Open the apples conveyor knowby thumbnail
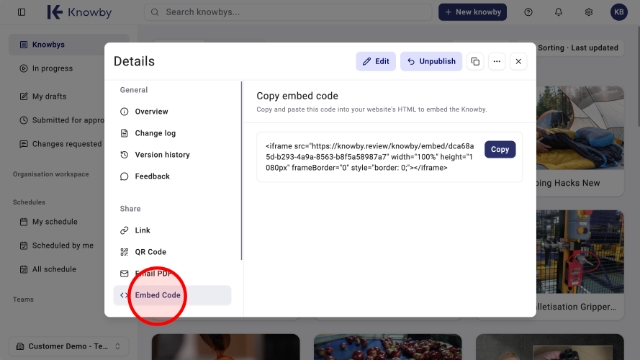This screenshot has height=360, width=640. pyautogui.click(x=388, y=347)
